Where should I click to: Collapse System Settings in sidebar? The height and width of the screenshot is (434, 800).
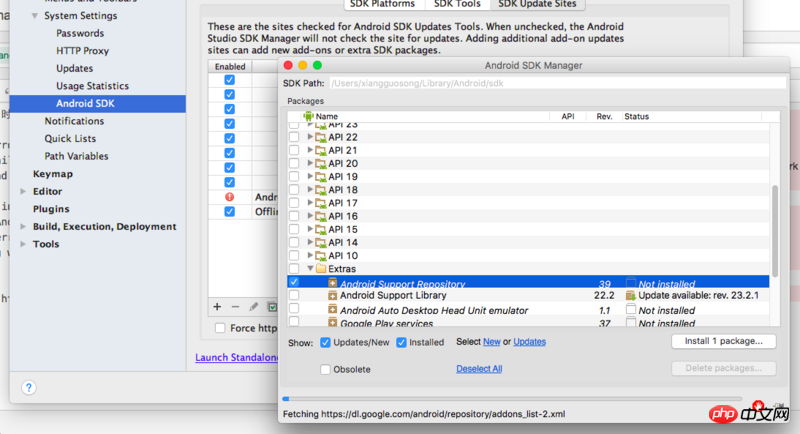[x=35, y=16]
